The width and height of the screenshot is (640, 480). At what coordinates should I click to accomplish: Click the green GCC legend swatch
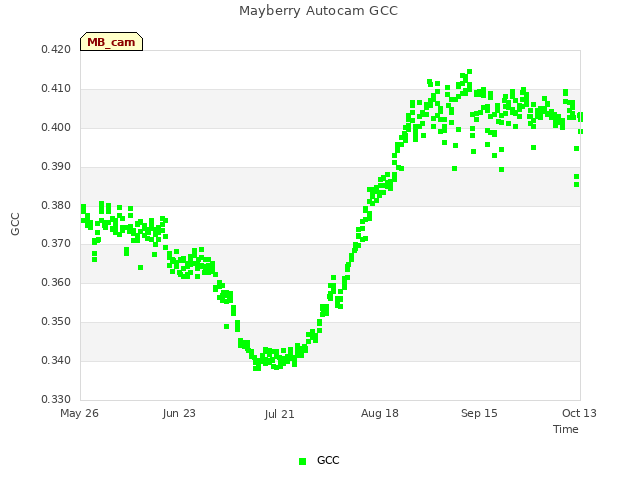302,461
